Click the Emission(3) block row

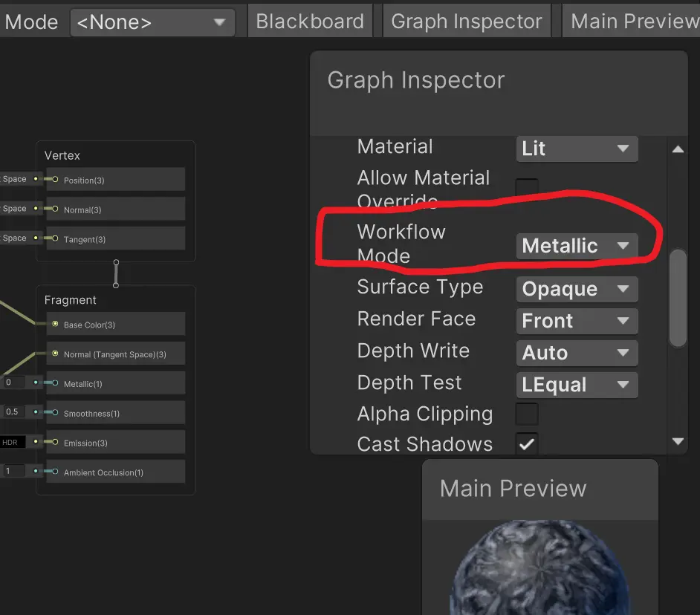coord(116,442)
